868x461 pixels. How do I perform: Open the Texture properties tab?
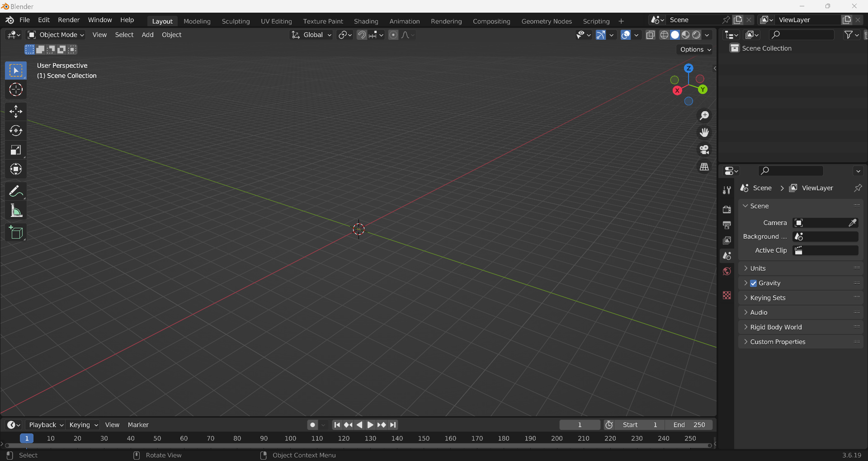pos(727,295)
